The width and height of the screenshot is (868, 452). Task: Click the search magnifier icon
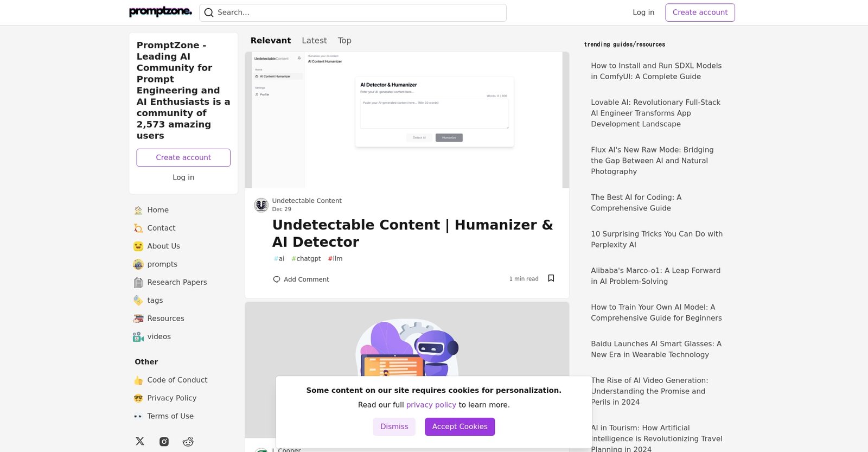pos(209,12)
